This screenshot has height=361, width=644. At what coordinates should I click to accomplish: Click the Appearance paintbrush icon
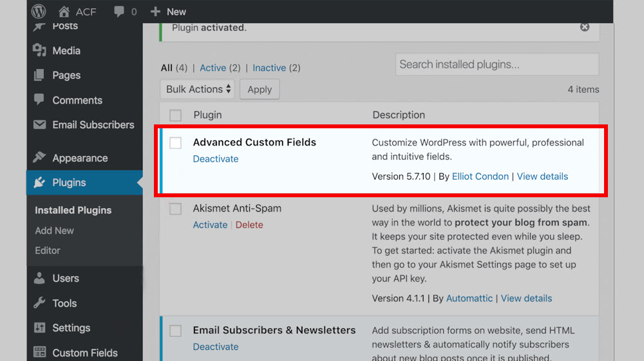click(x=39, y=157)
